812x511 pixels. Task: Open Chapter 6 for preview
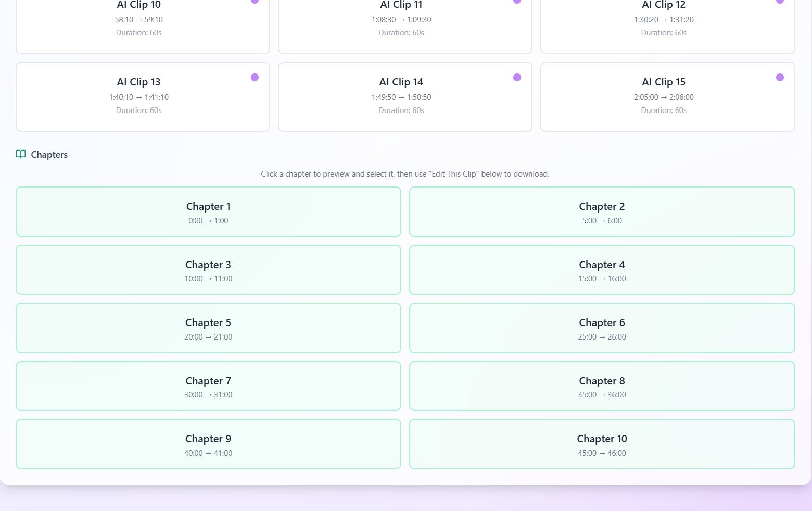click(602, 328)
